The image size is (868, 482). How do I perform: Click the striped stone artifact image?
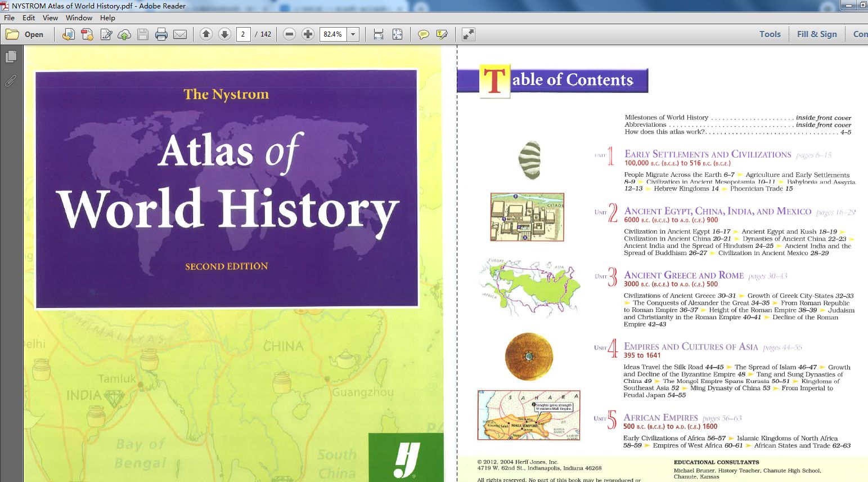click(529, 160)
